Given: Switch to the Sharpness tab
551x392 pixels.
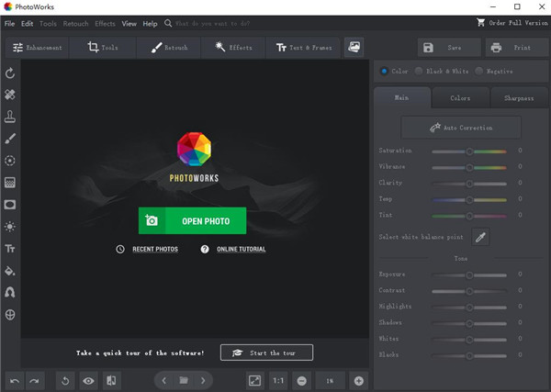Looking at the screenshot, I should coord(518,98).
